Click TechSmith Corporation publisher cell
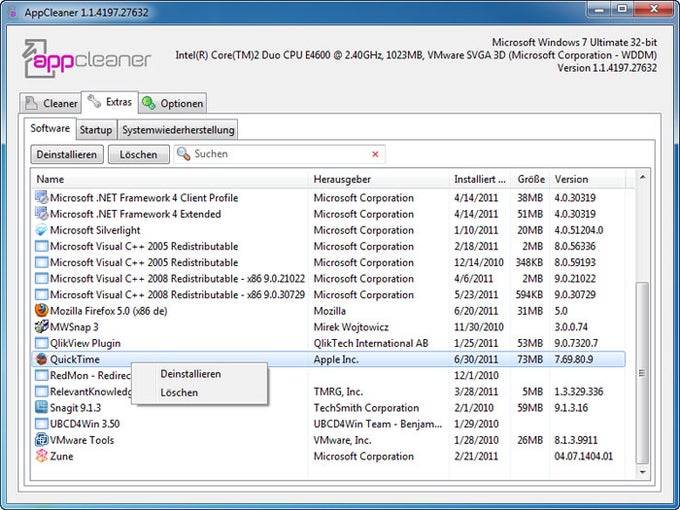This screenshot has height=510, width=680. click(366, 408)
